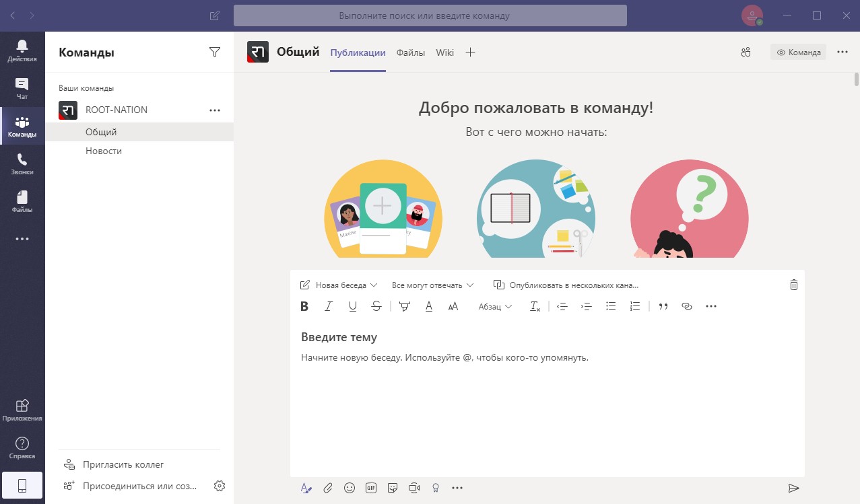This screenshot has height=504, width=860.
Task: Open the praise badge icon
Action: click(x=436, y=488)
